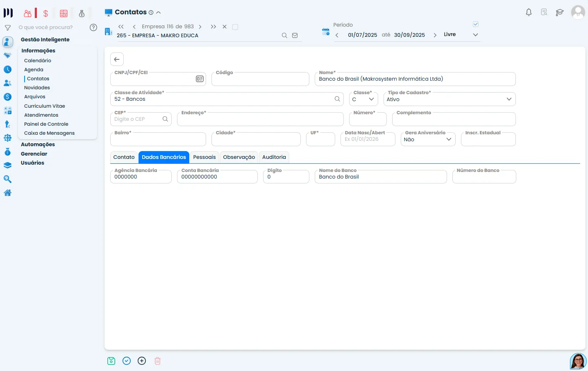This screenshot has height=371, width=588.
Task: Open Caixa de Mensagens menu item
Action: pyautogui.click(x=49, y=133)
